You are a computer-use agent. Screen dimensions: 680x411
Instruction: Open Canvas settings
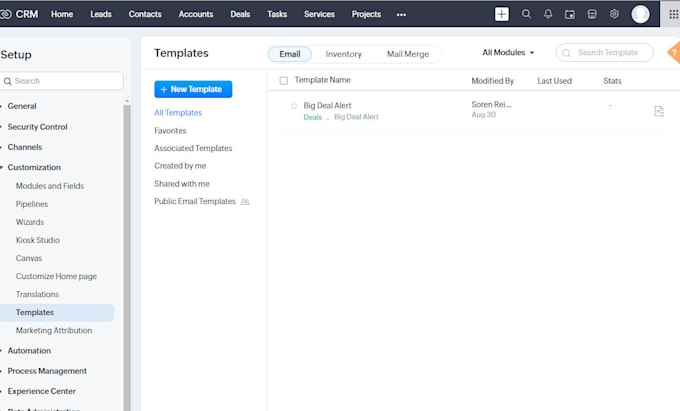[29, 258]
